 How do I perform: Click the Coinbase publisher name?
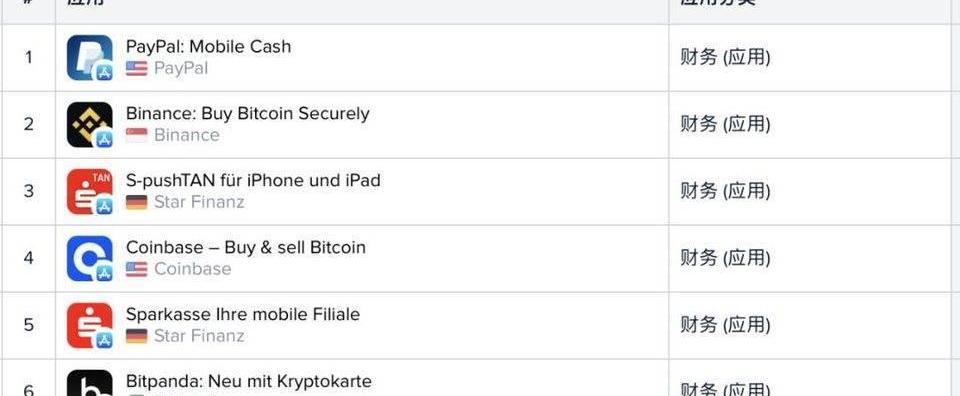193,269
